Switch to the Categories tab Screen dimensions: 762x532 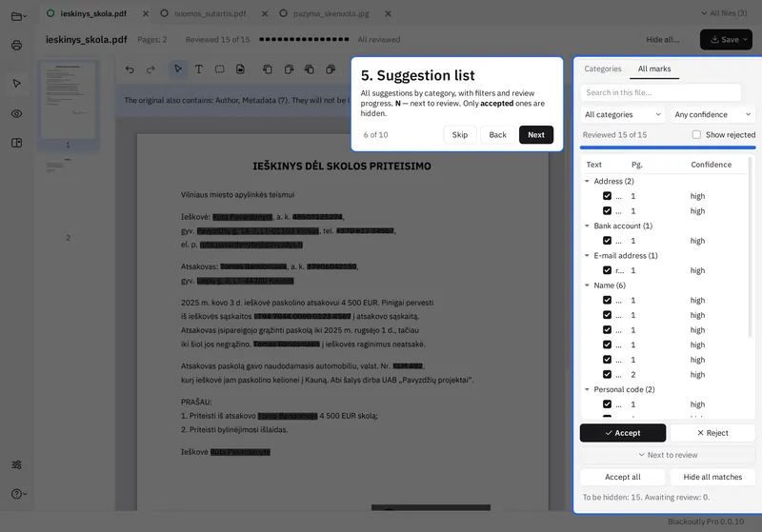coord(603,69)
